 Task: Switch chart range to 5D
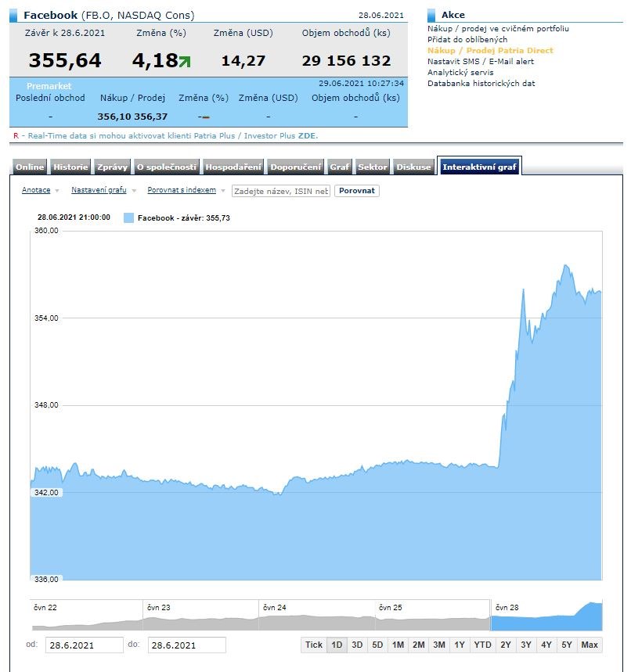click(377, 645)
